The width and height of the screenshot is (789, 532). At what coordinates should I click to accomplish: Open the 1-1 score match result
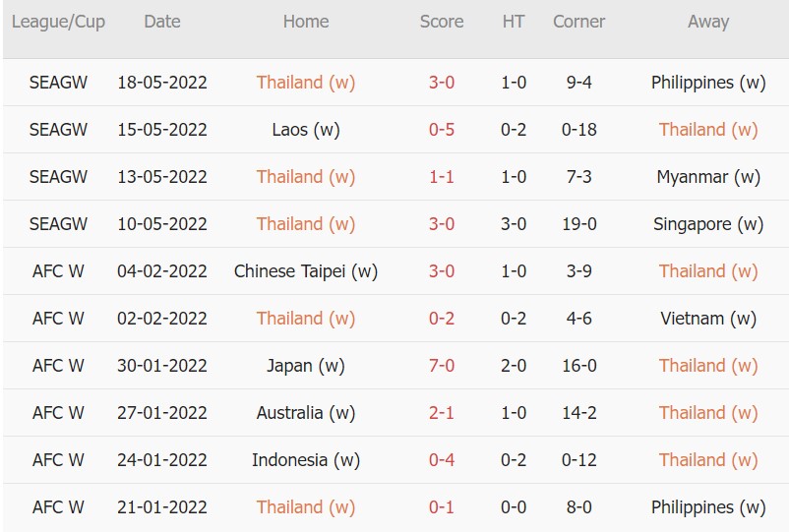[442, 177]
